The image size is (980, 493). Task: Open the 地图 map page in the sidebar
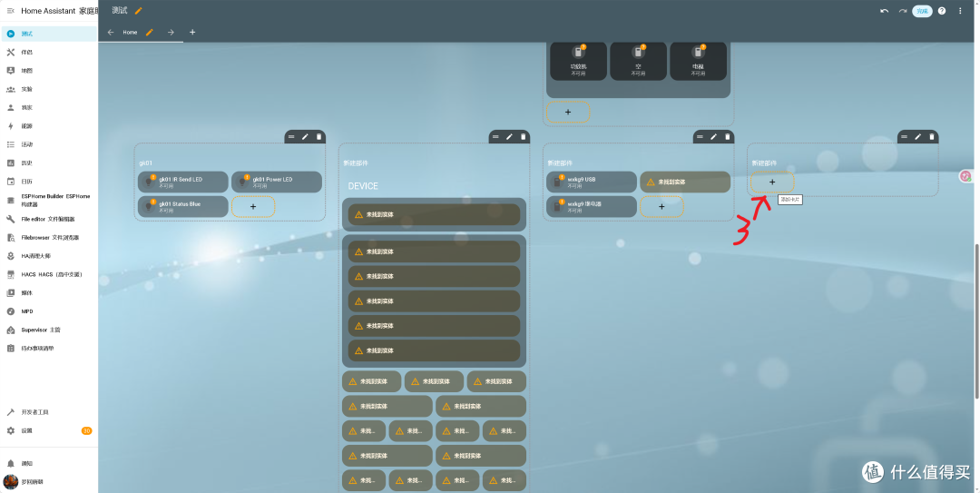(49, 71)
